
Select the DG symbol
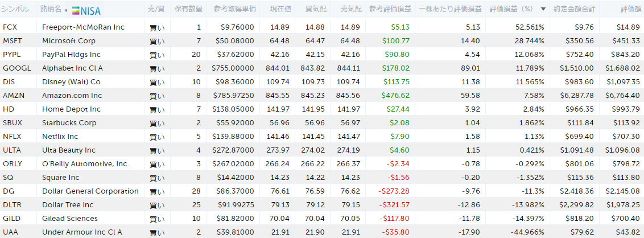7,191
